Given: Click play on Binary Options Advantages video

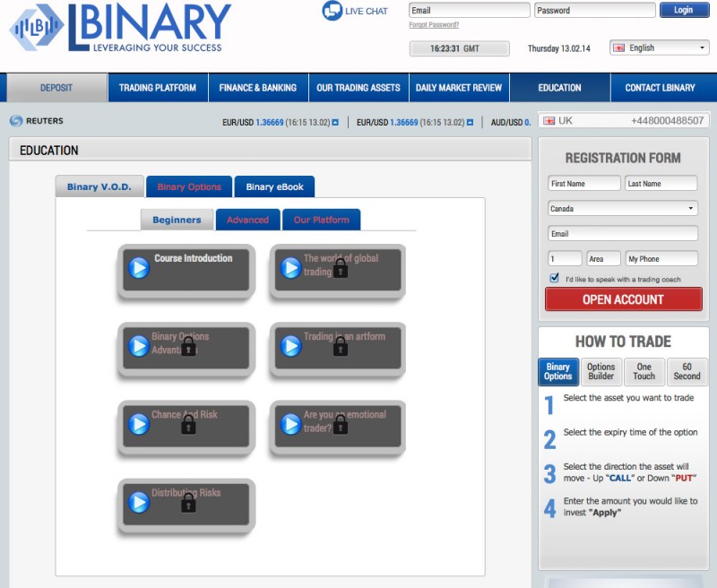Looking at the screenshot, I should pos(139,346).
